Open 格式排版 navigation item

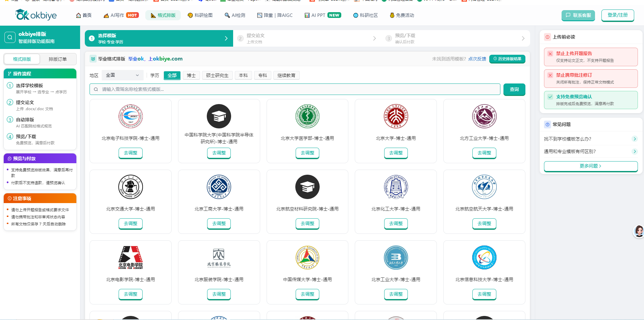(163, 15)
